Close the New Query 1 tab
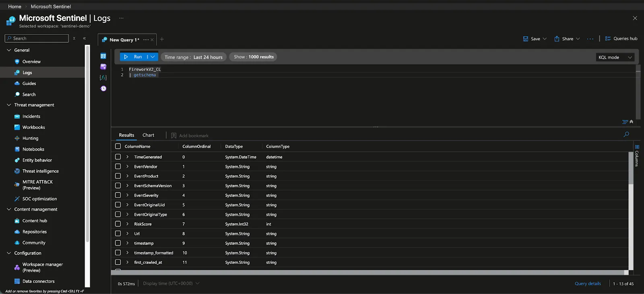The image size is (644, 294). (152, 40)
